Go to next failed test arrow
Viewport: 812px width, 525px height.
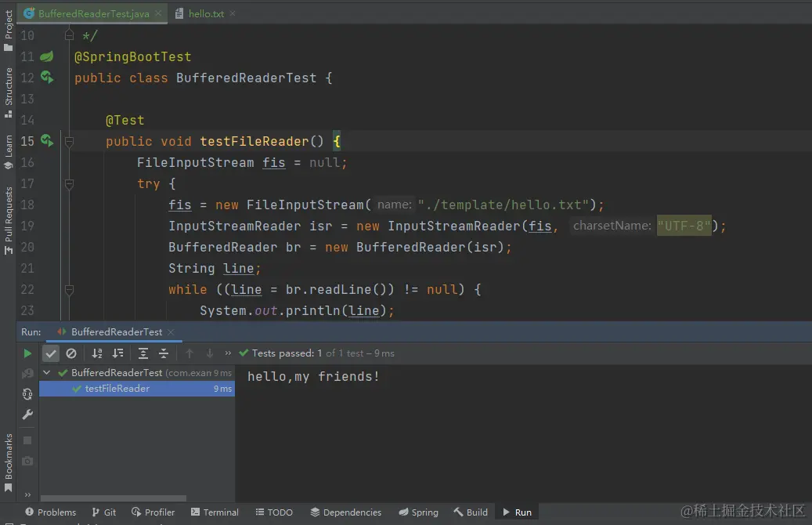click(210, 353)
